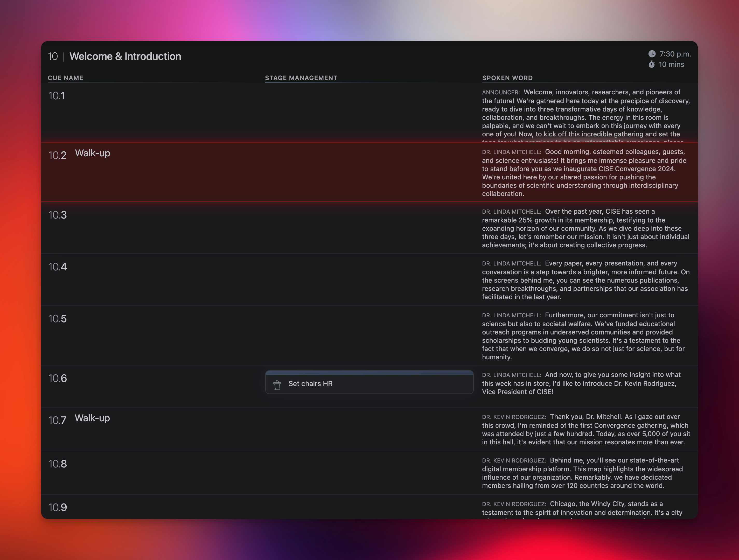The height and width of the screenshot is (560, 739).
Task: Click the Announcer spoken text in cue 10.1
Action: tap(585, 113)
